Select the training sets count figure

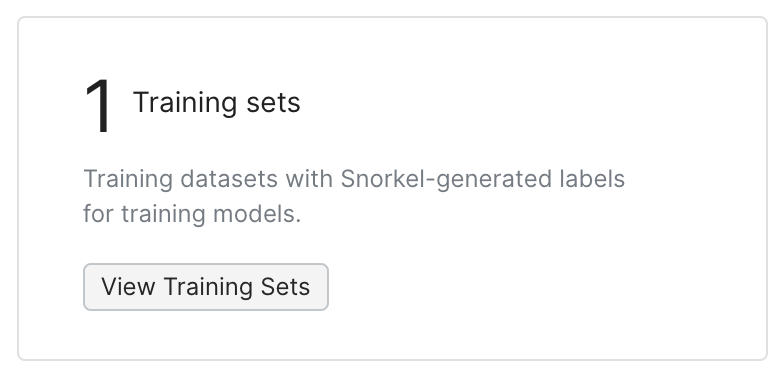tap(98, 106)
